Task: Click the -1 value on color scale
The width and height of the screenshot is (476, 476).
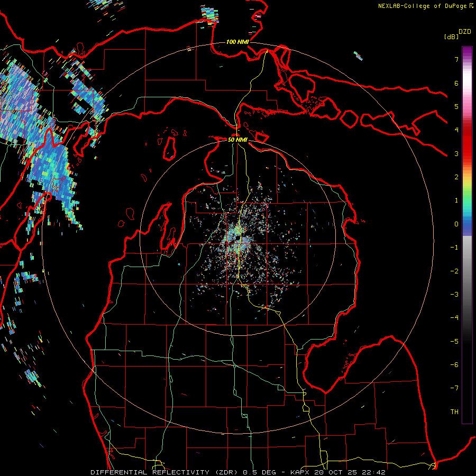Action: coord(454,248)
